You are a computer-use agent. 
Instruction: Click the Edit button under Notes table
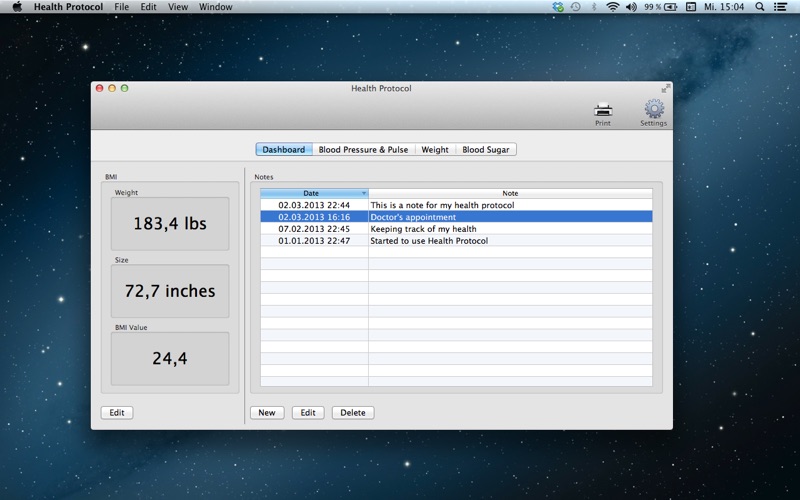(x=308, y=412)
